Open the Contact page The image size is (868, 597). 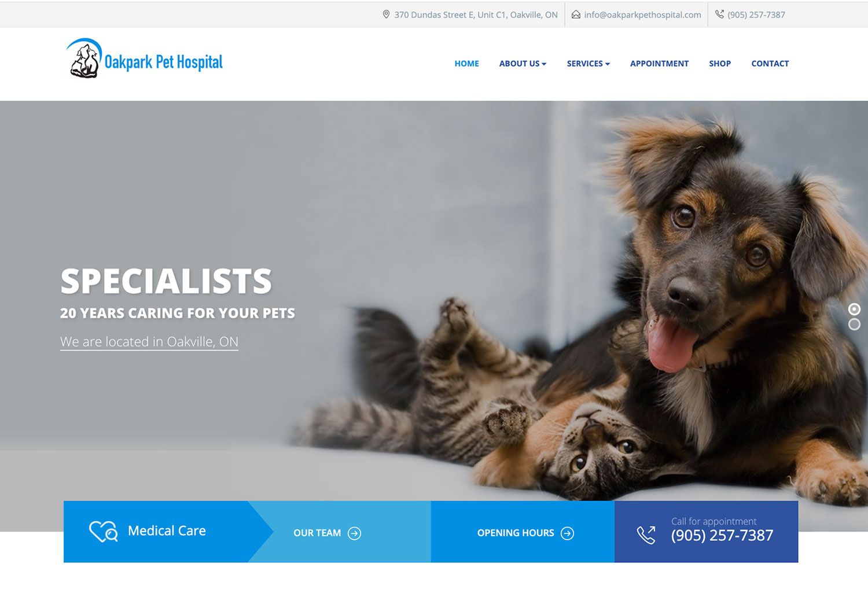tap(770, 64)
